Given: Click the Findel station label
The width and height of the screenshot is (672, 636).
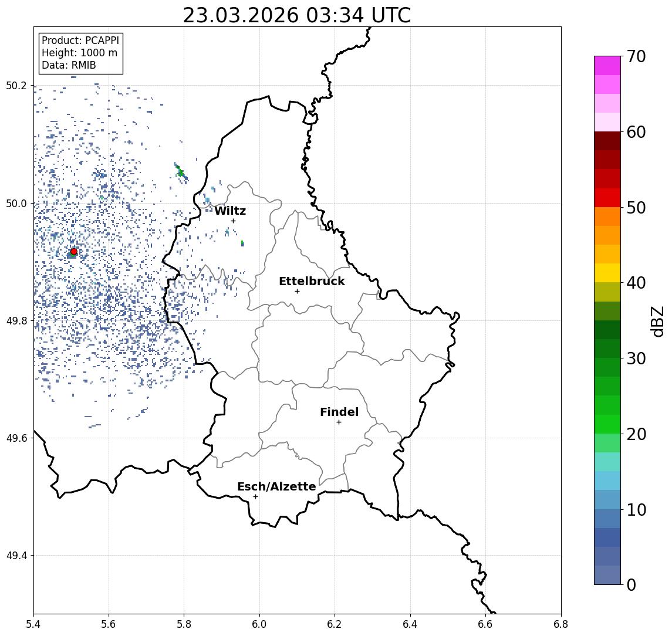Looking at the screenshot, I should click(339, 412).
